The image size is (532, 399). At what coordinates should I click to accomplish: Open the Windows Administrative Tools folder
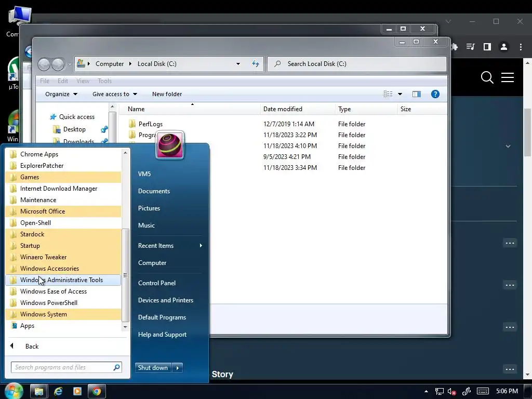coord(63,280)
